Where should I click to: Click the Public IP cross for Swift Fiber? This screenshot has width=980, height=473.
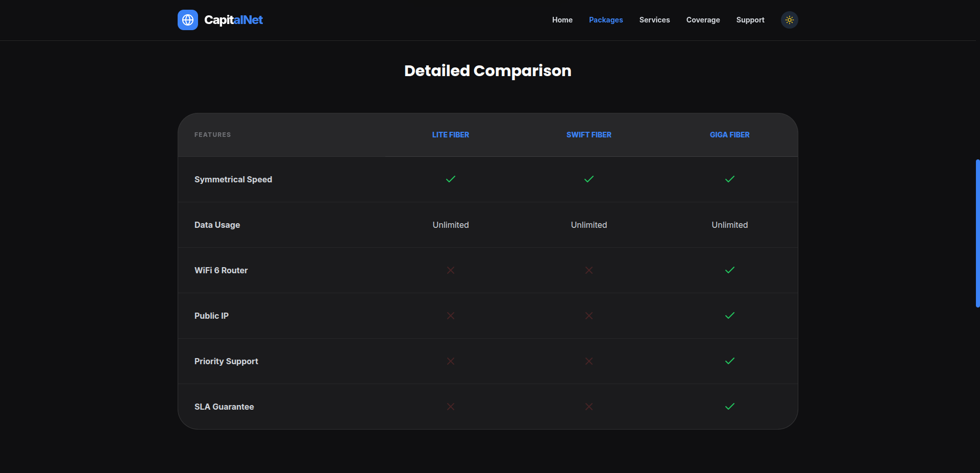(x=589, y=316)
